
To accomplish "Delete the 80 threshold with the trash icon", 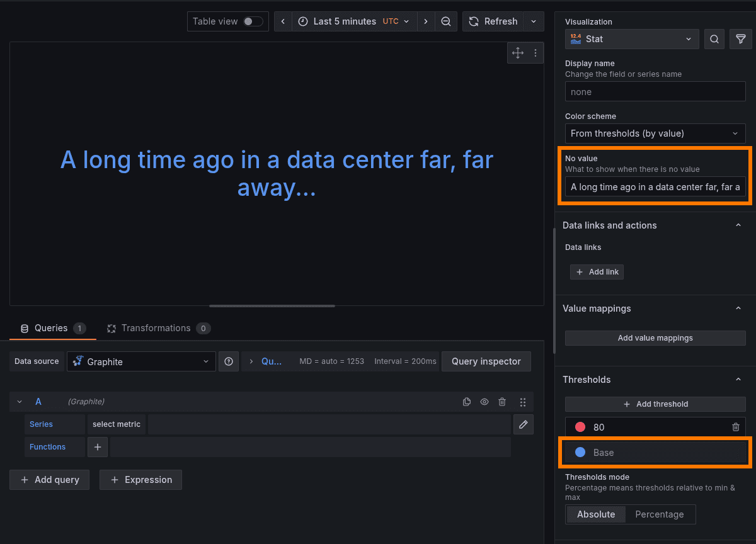I will point(736,427).
